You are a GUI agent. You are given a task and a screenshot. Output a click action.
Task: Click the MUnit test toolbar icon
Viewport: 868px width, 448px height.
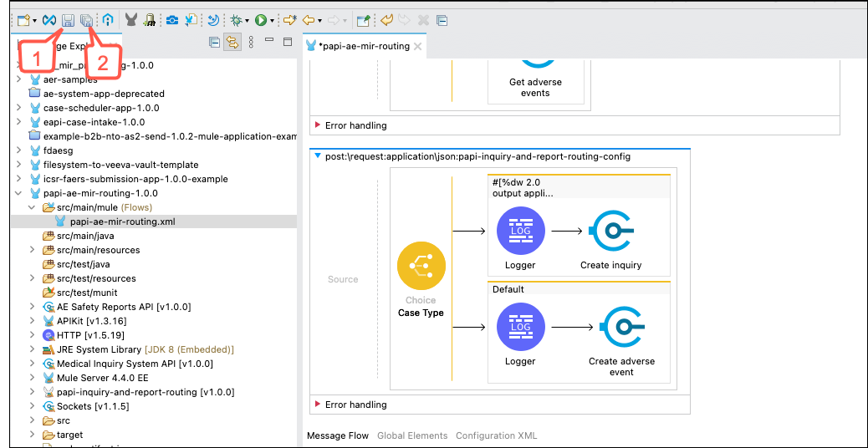pos(149,20)
